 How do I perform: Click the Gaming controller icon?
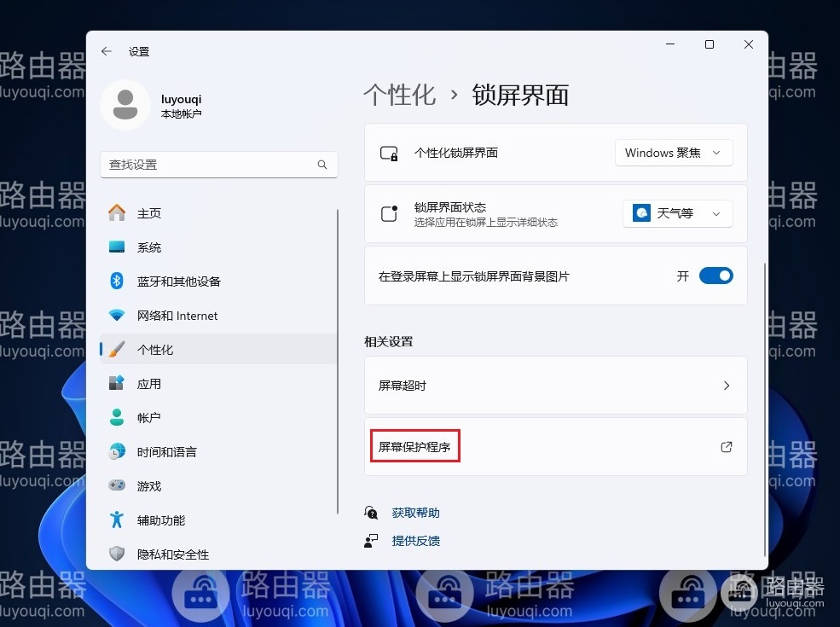coord(117,485)
